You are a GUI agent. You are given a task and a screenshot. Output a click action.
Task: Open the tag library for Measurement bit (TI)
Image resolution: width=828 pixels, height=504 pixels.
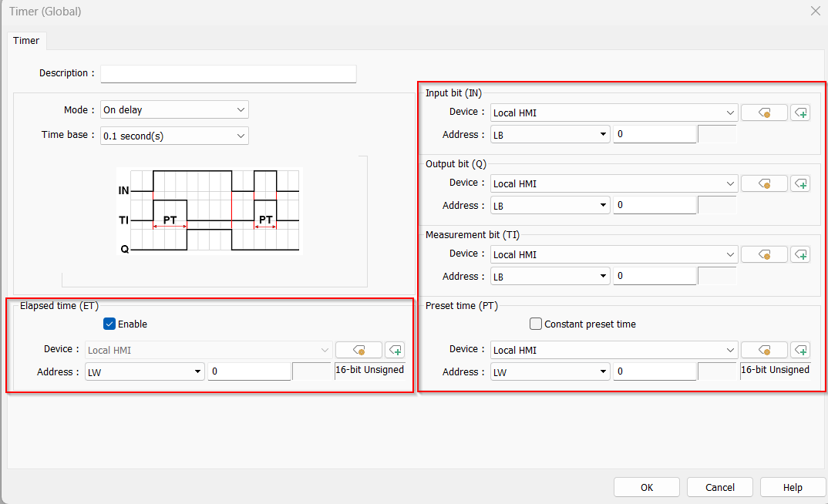(x=764, y=254)
